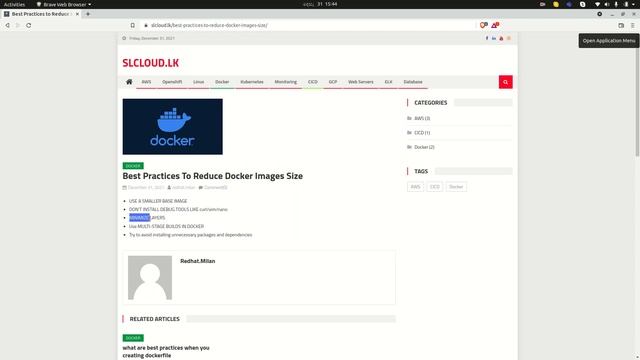Viewport: 640px width, 360px height.
Task: Open Brave Rewards triangle icon
Action: point(495,25)
